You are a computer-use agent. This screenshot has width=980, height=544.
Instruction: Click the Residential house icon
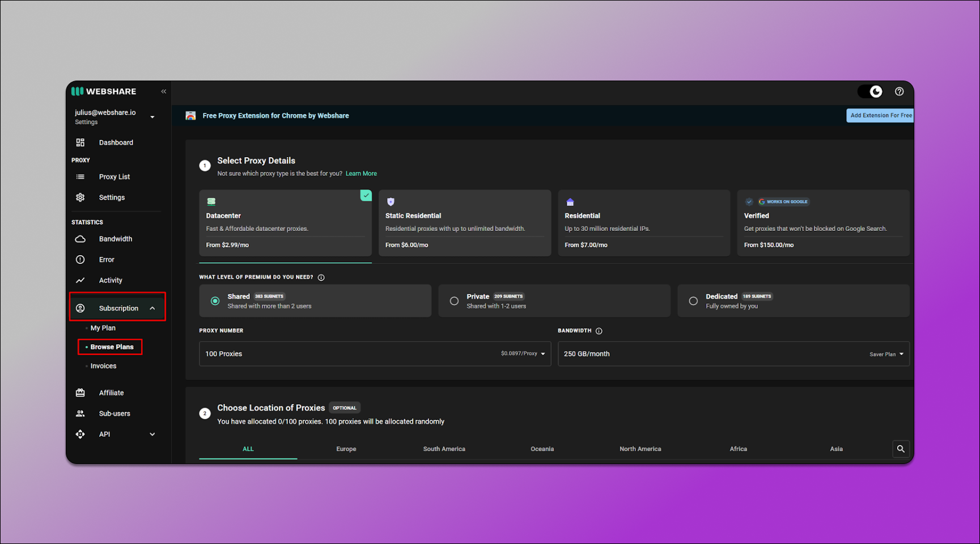[x=570, y=201]
